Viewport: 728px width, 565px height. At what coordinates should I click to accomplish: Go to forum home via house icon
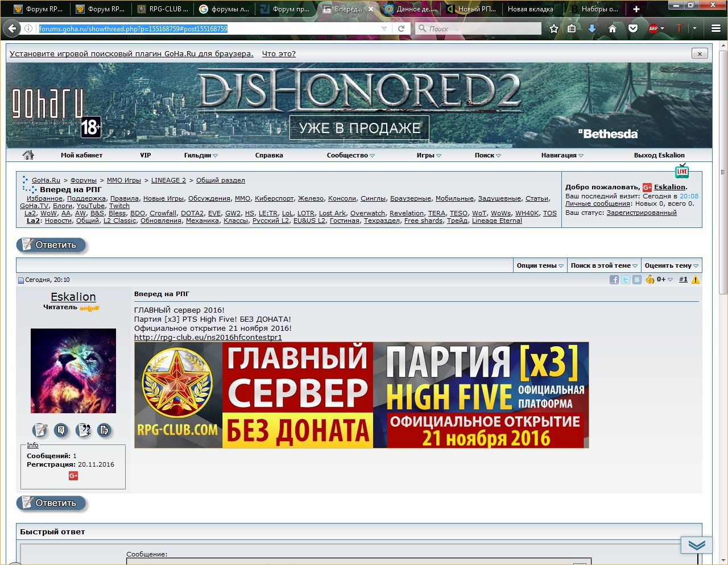click(28, 155)
